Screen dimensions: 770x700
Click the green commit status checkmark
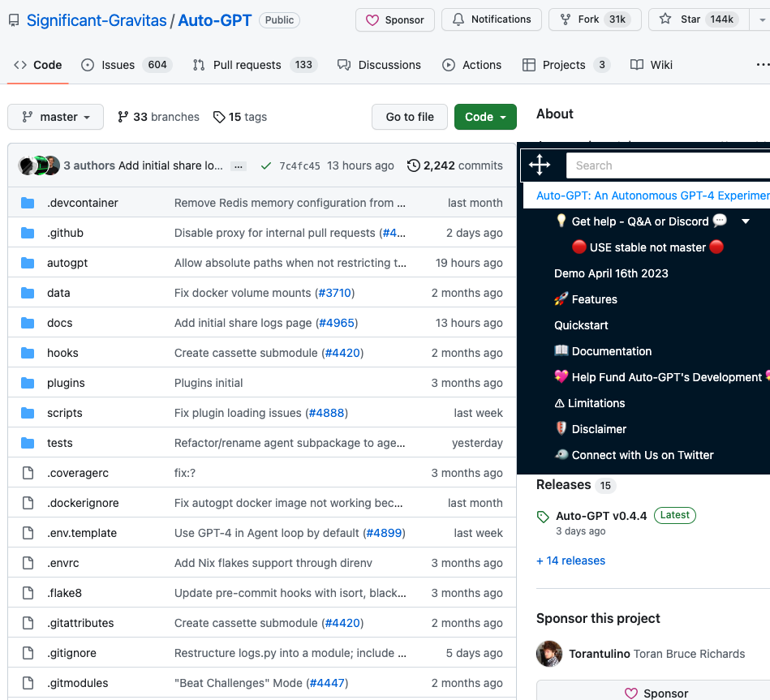pyautogui.click(x=265, y=166)
